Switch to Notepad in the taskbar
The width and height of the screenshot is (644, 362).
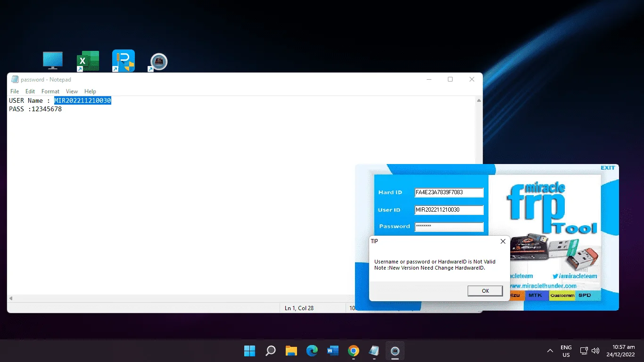click(374, 351)
